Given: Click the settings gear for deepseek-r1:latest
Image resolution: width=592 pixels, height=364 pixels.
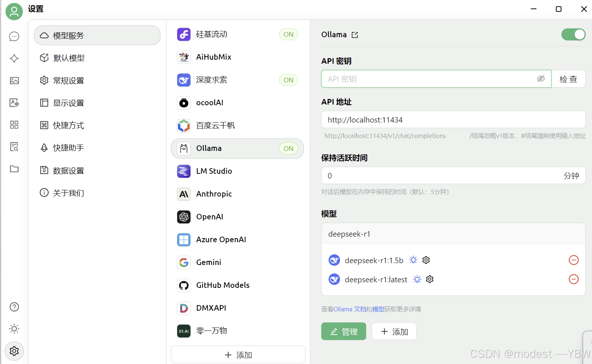Looking at the screenshot, I should 430,279.
